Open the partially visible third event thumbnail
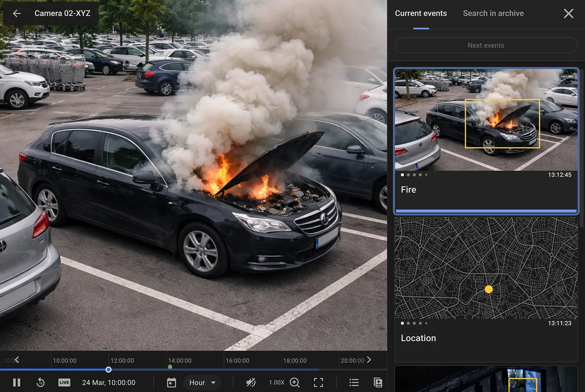Screen dimensions: 585x392 tap(486, 379)
